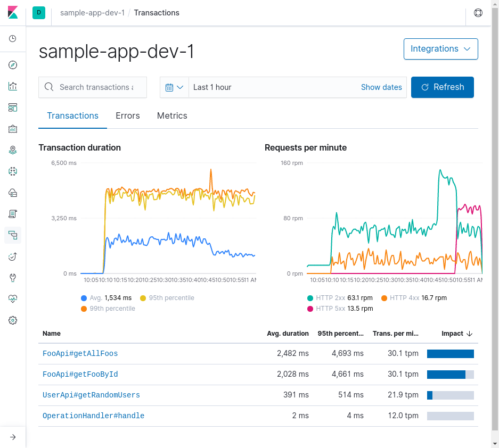Expand the sidebar navigation arrow
The height and width of the screenshot is (448, 499).
click(x=13, y=437)
